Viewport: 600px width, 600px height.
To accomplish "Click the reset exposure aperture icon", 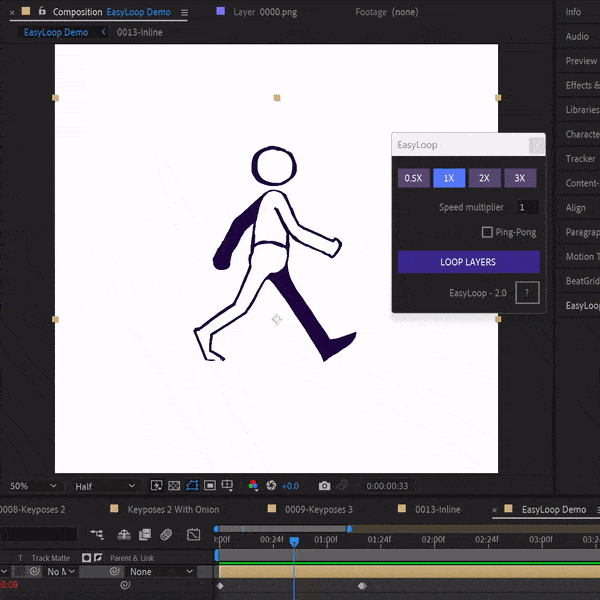I will (x=271, y=486).
